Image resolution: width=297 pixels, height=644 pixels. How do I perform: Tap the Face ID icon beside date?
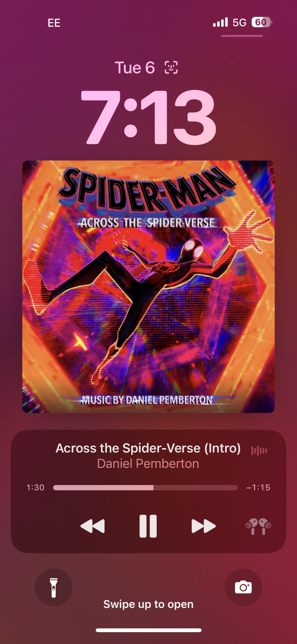coord(171,68)
